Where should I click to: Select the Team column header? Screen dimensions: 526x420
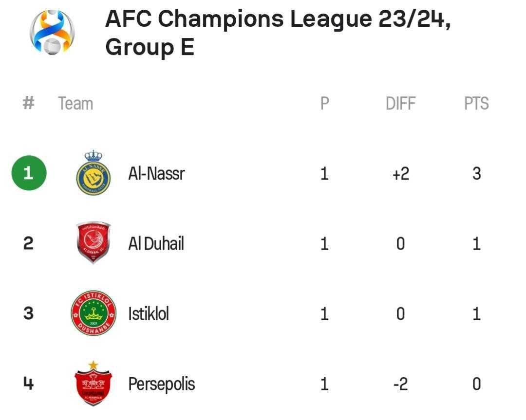coord(75,103)
